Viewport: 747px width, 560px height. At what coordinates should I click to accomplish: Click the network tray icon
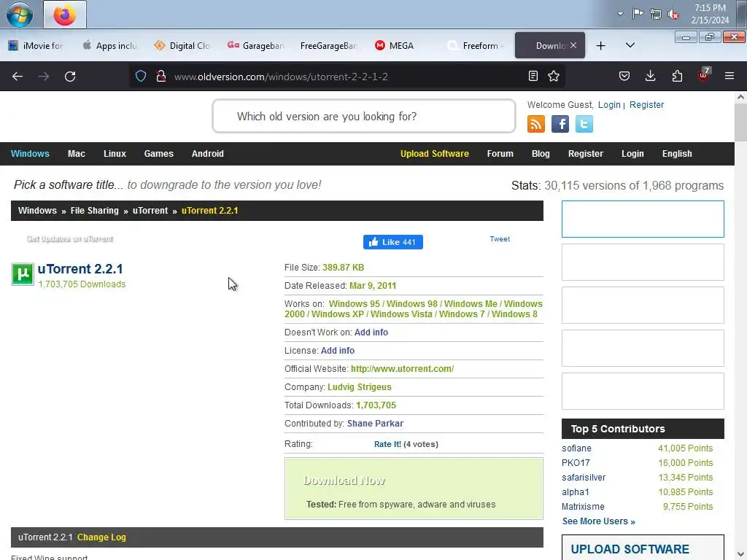pos(656,14)
